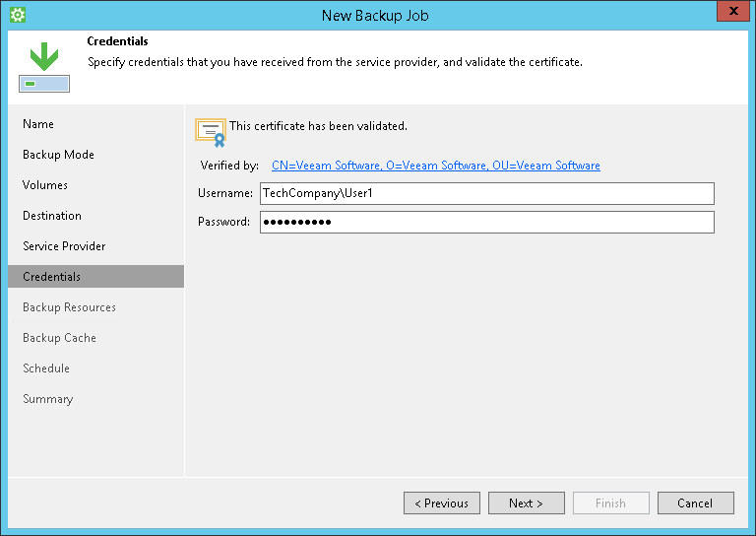Open the Summary step

click(47, 399)
